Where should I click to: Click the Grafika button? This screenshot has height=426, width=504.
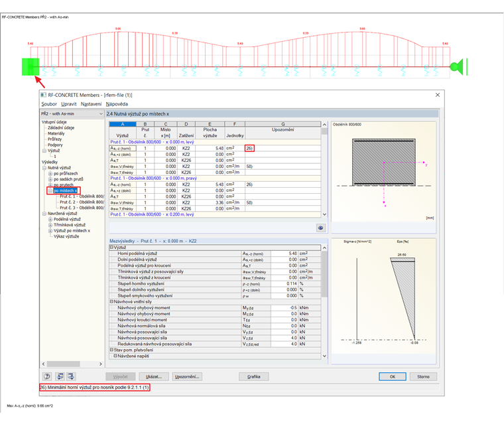253,376
